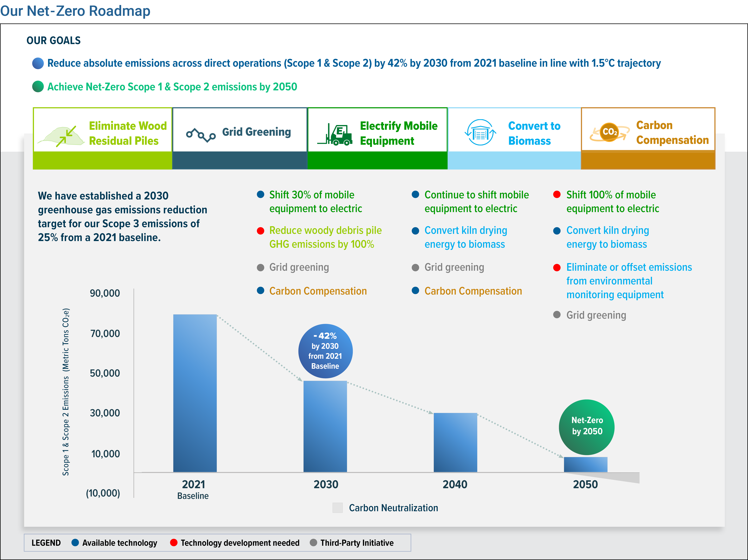
Task: Click the 2021 baseline emissions bar
Action: [x=195, y=393]
